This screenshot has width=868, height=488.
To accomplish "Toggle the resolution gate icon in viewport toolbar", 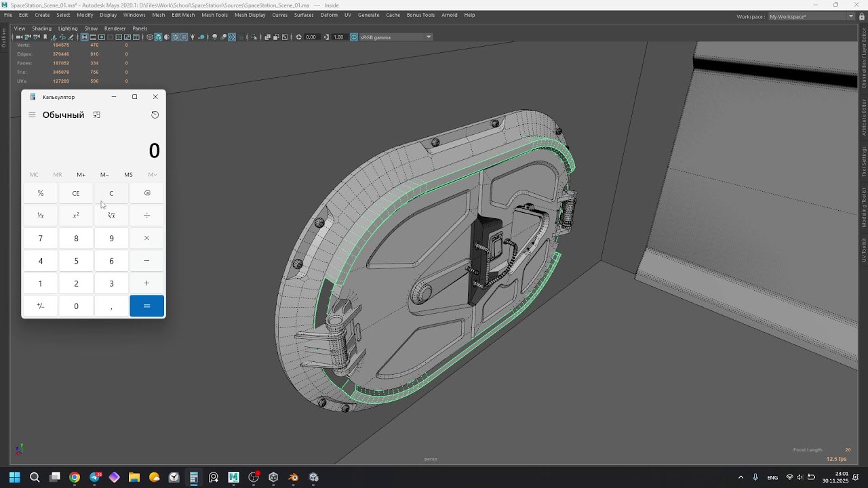I will pos(102,37).
